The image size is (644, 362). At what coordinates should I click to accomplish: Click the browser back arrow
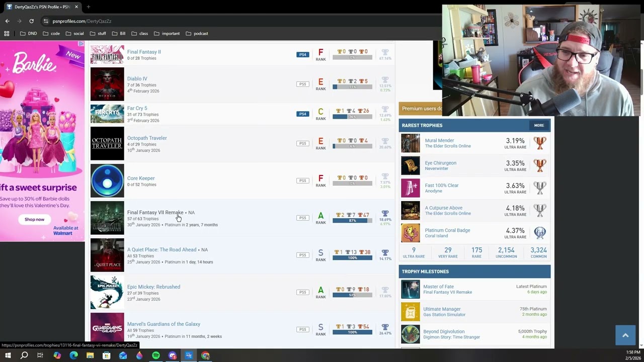(7, 21)
